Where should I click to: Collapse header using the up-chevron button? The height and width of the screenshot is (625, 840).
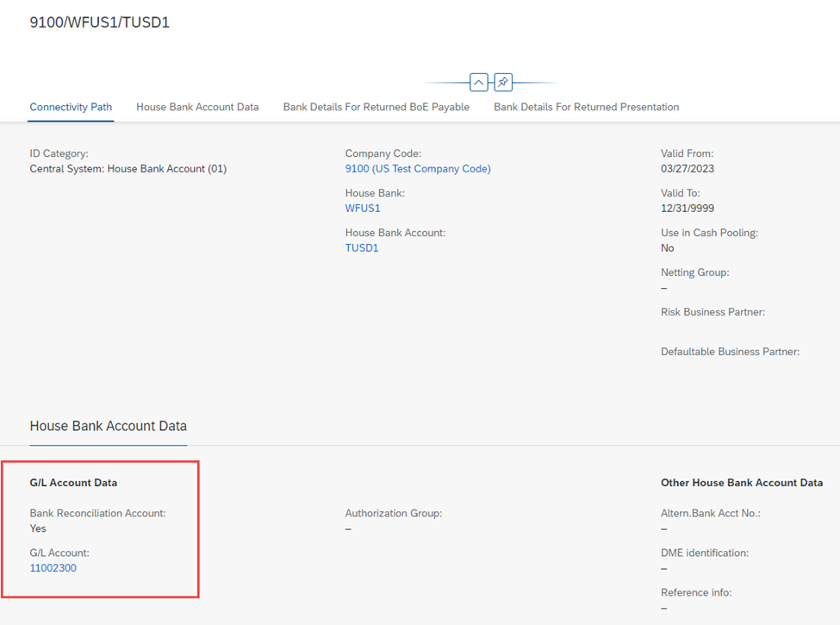click(478, 83)
